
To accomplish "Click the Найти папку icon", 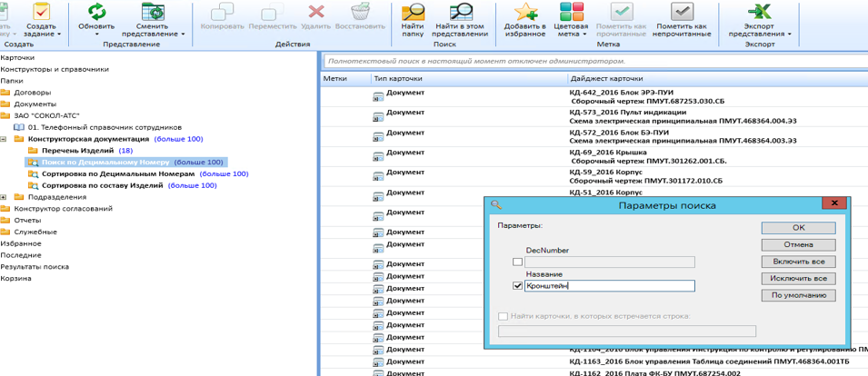I will click(413, 11).
